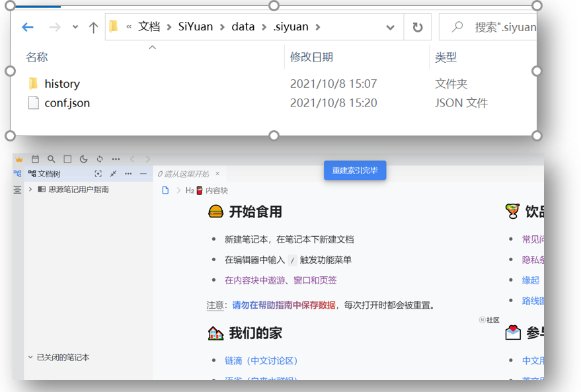Expand the 思源笔记用户指南 notebook
Image resolution: width=581 pixels, height=392 pixels.
pyautogui.click(x=30, y=189)
